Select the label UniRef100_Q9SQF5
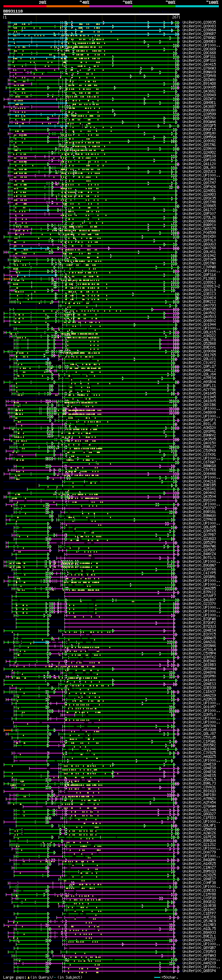Image resolution: width=222 pixels, height=980 pixels. 199,125
